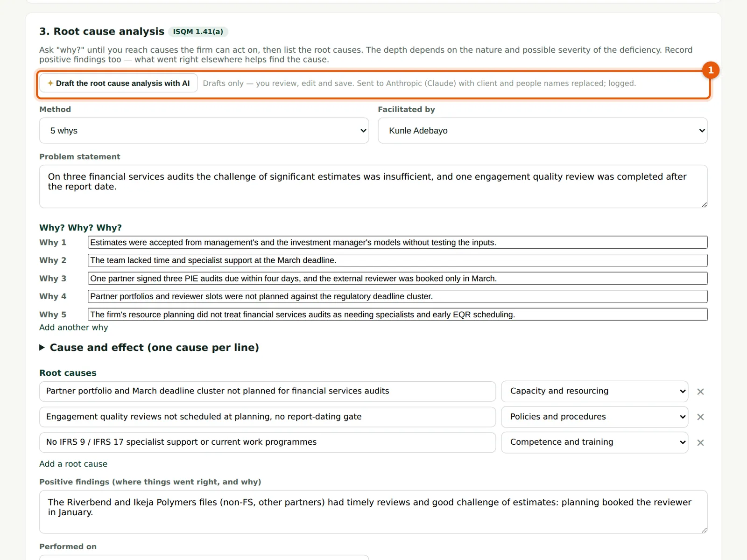Expand the Cause and effect section
747x560 pixels.
tap(149, 348)
